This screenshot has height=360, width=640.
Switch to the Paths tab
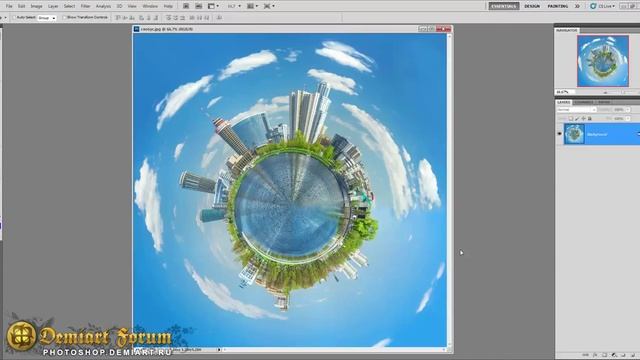tap(604, 102)
